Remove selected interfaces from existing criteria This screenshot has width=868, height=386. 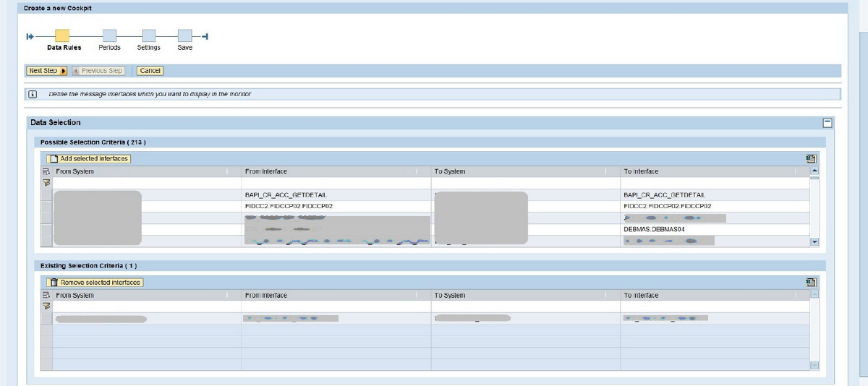95,283
